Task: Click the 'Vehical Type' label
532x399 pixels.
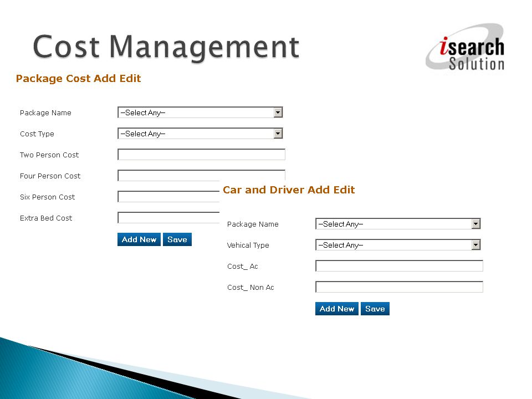Action: [x=248, y=245]
